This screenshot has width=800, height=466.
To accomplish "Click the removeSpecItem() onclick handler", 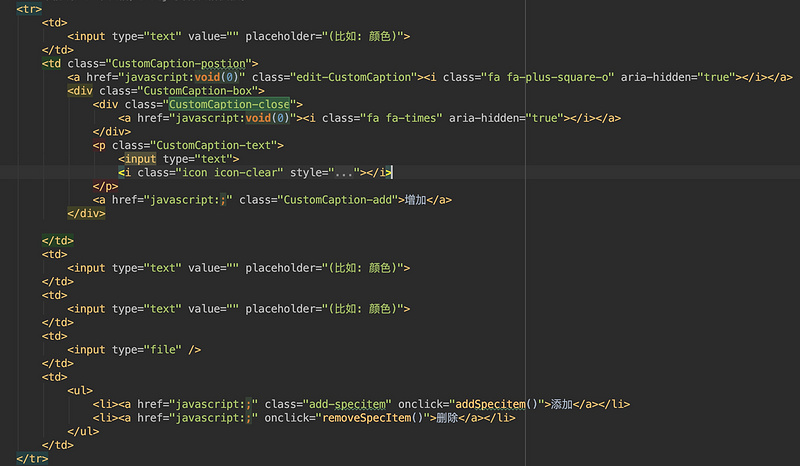I will pos(373,418).
